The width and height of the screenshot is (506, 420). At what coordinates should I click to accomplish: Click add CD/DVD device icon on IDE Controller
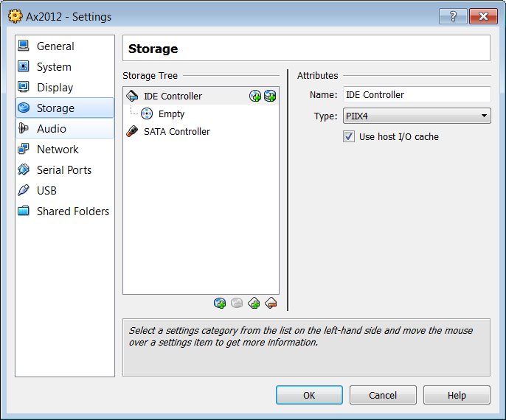[255, 96]
